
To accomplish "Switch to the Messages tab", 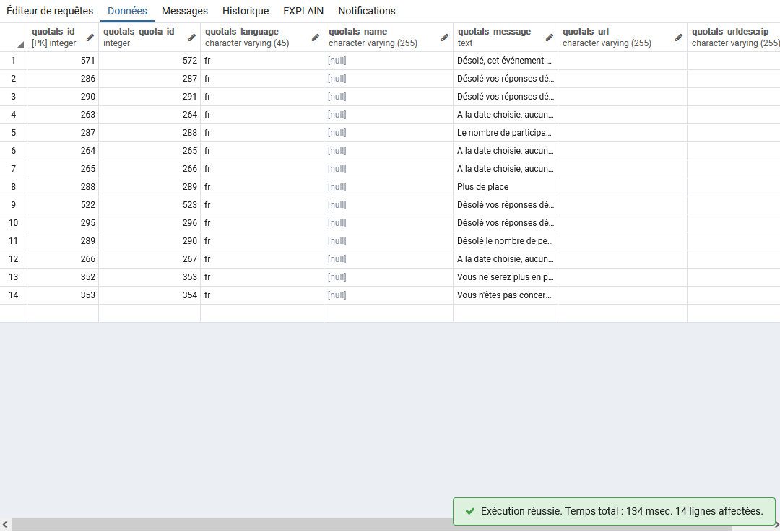I will 185,11.
